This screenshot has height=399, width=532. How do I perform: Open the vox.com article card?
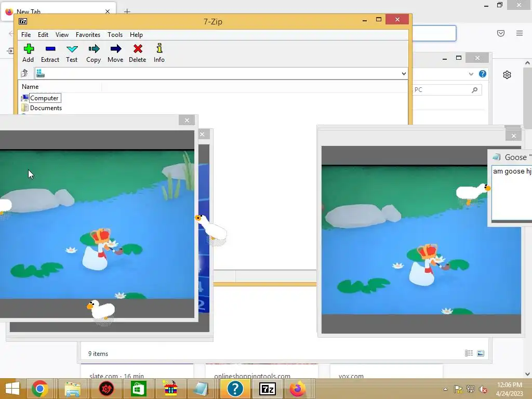(x=386, y=371)
